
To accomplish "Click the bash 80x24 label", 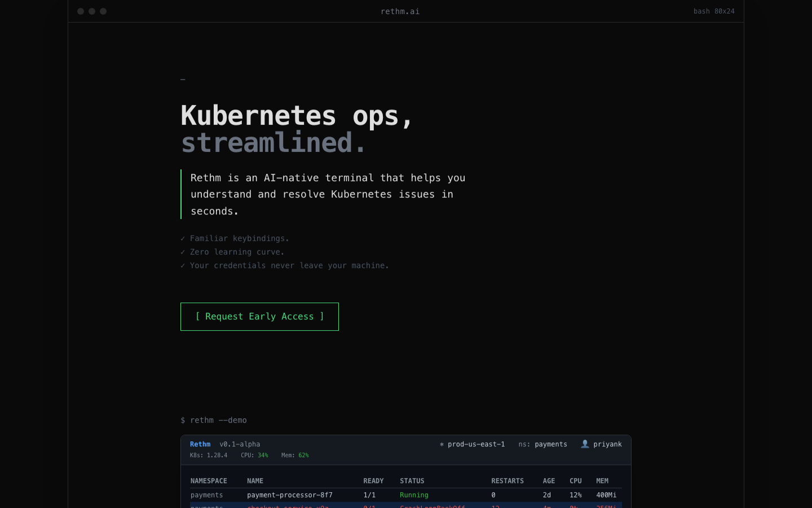I will tap(714, 11).
